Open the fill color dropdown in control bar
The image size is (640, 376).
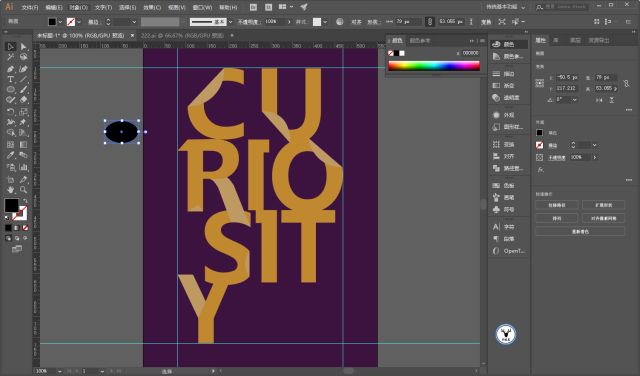tap(60, 22)
